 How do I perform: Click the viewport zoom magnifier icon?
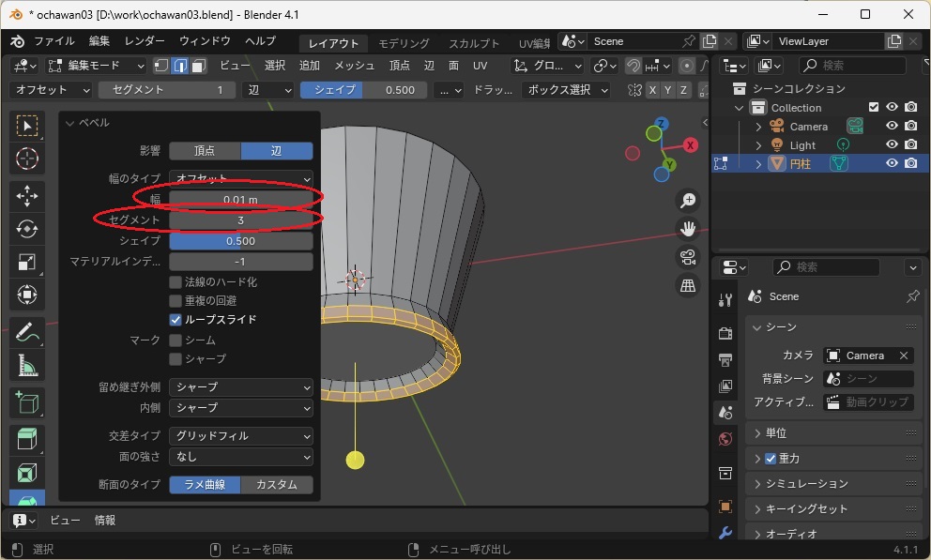[x=688, y=200]
